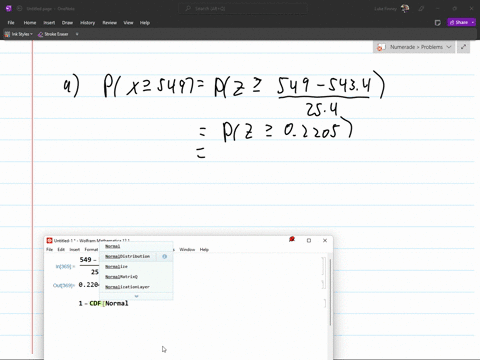Click the sticky notes feed icon beside Share
Viewport: 480px width, 360px height.
438,23
